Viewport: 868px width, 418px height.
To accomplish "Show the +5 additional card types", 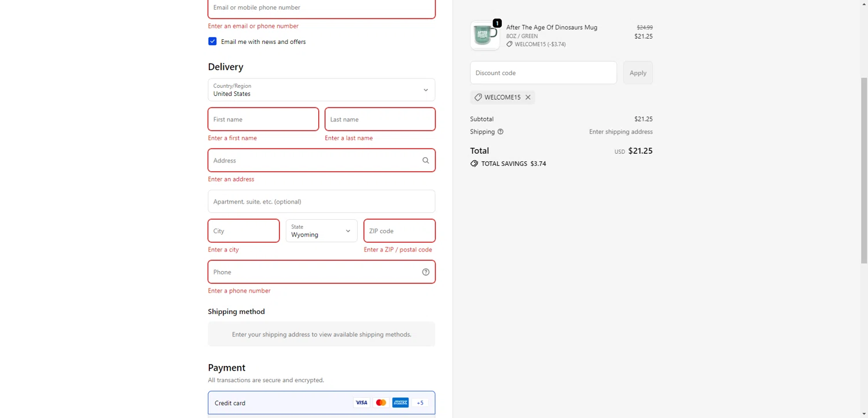I will click(420, 403).
